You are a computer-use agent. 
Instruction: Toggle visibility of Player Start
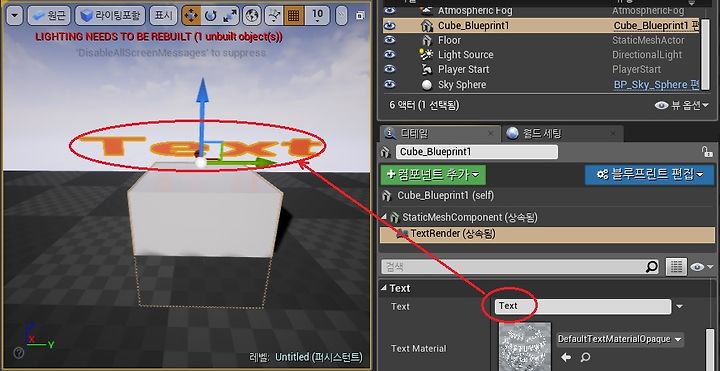[x=390, y=69]
